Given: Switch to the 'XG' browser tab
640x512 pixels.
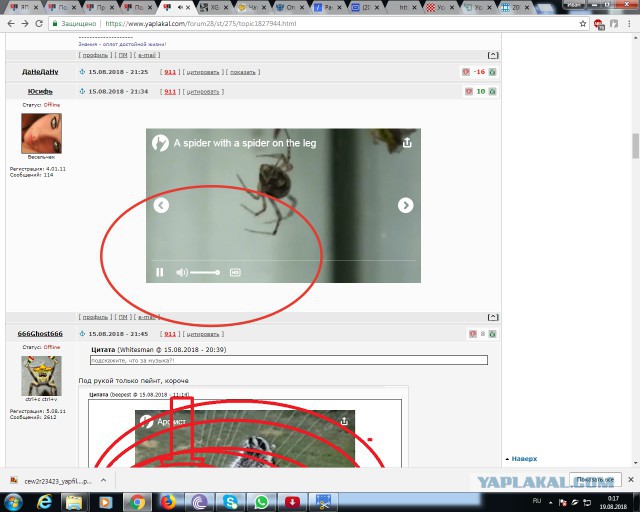Looking at the screenshot, I should click(x=214, y=7).
